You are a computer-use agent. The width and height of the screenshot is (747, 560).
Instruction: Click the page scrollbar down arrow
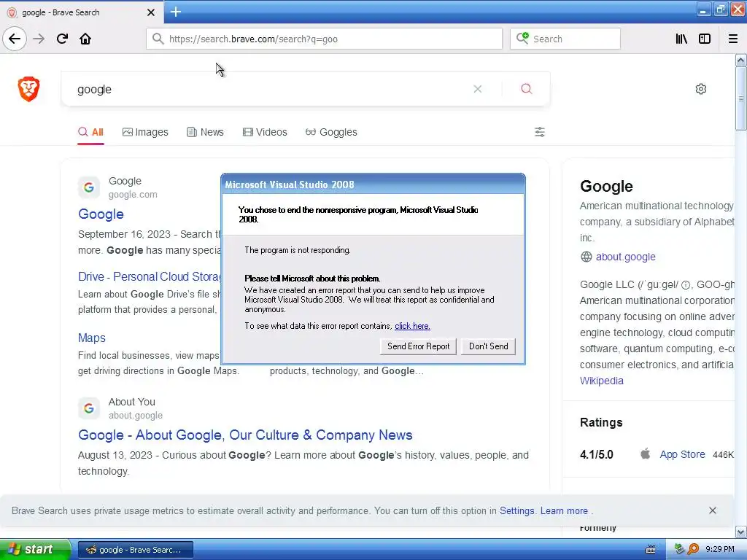[x=740, y=532]
